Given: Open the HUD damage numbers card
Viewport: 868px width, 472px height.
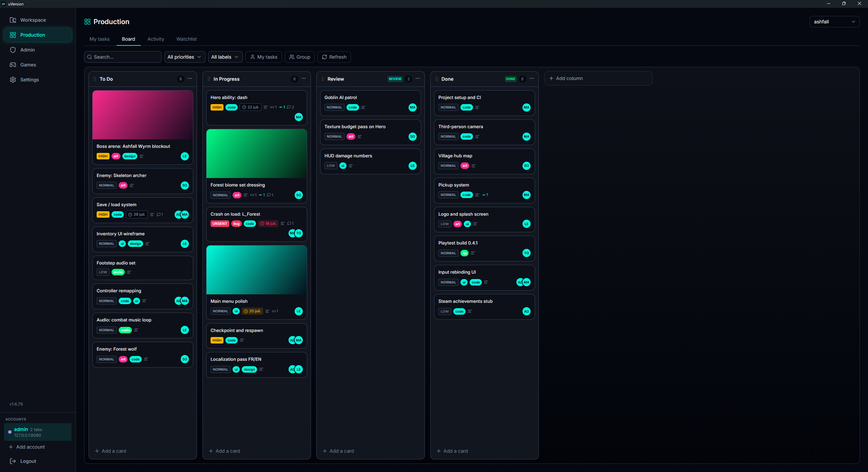Looking at the screenshot, I should pos(371,161).
